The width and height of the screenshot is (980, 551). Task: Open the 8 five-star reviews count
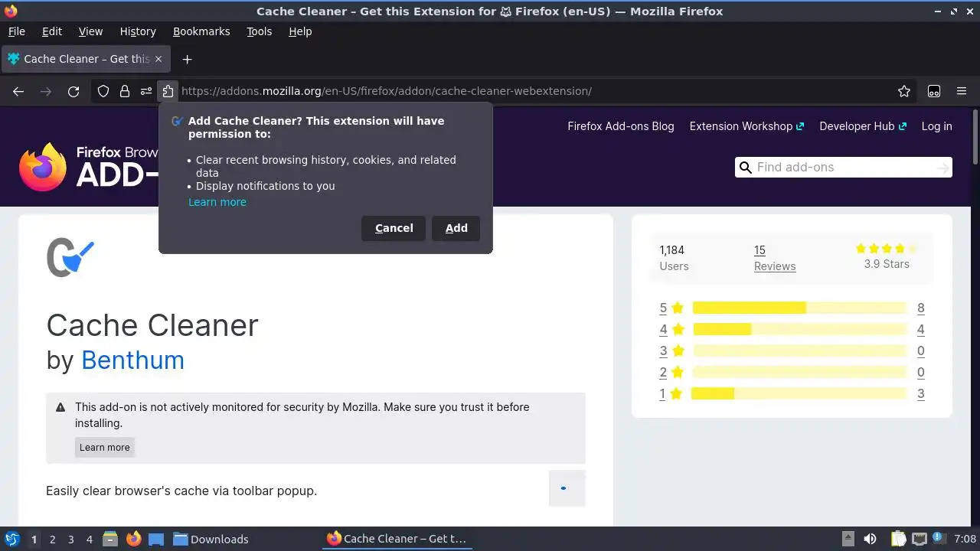(921, 308)
